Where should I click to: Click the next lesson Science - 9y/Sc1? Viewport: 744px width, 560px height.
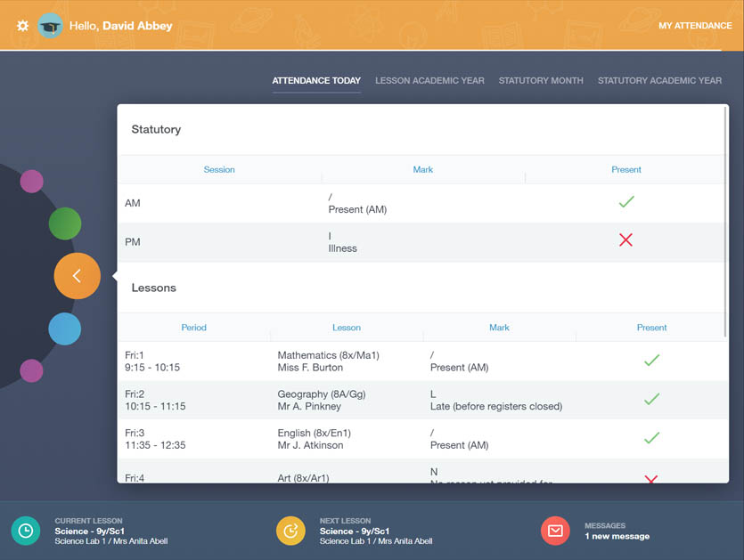point(355,532)
